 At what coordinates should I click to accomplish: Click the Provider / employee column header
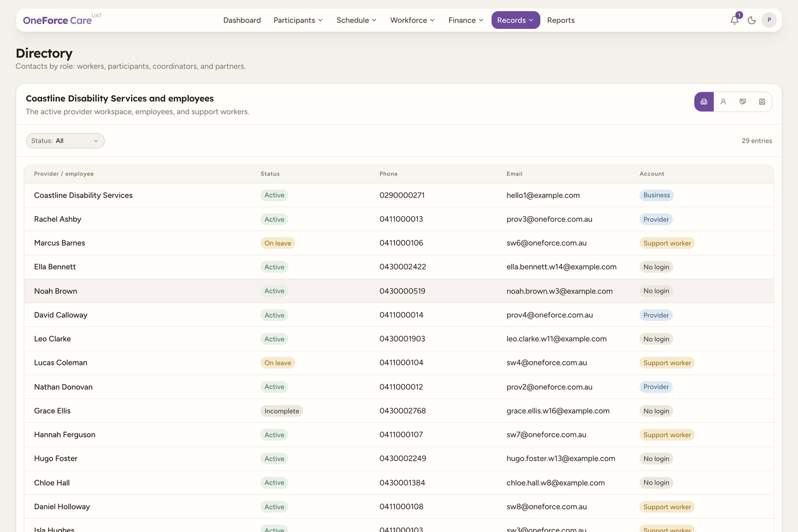click(x=64, y=174)
